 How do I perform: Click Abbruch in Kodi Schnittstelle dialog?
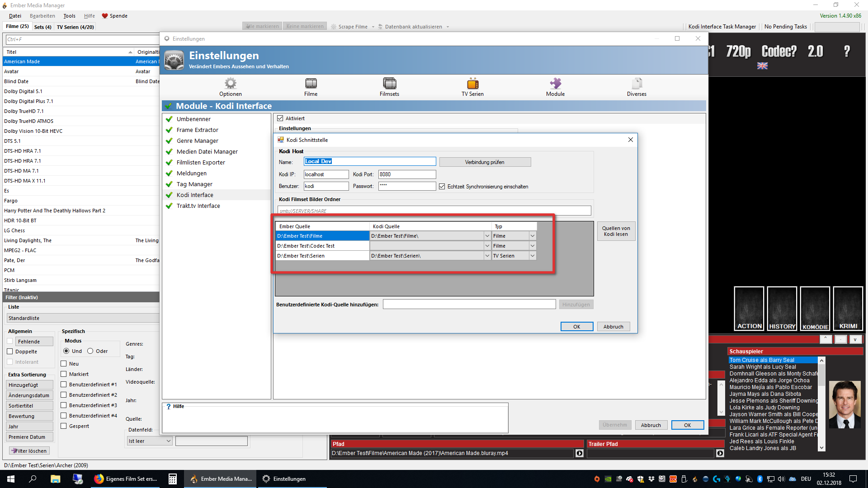[x=613, y=327]
